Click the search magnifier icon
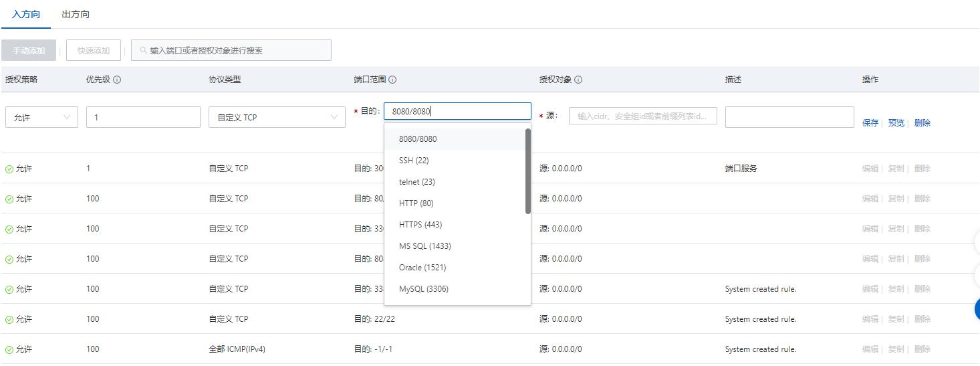 (143, 50)
